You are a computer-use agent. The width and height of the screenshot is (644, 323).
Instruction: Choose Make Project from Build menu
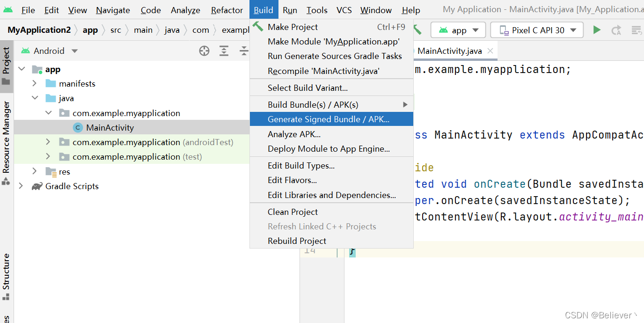331,27
